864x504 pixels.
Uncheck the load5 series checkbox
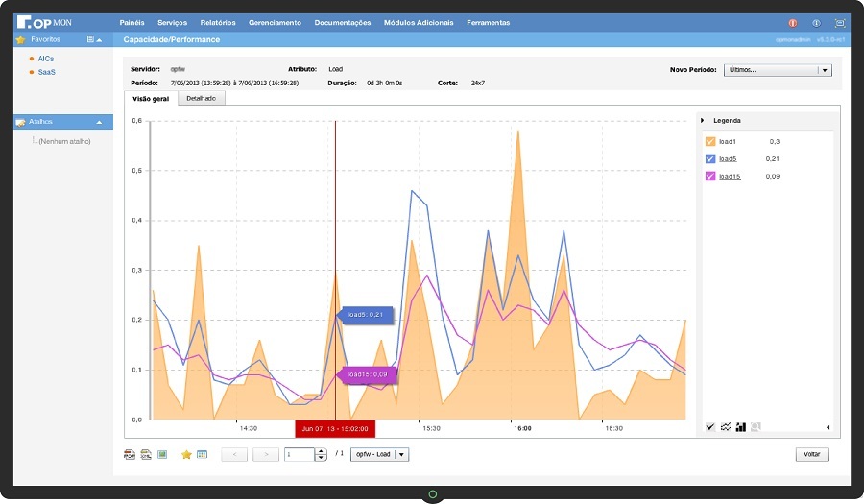710,158
